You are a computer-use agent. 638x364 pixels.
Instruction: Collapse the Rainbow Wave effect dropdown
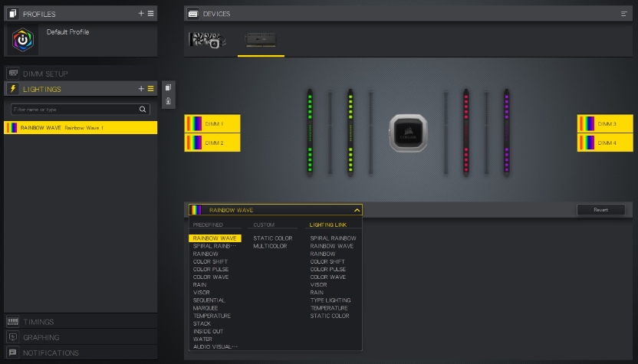[275, 210]
